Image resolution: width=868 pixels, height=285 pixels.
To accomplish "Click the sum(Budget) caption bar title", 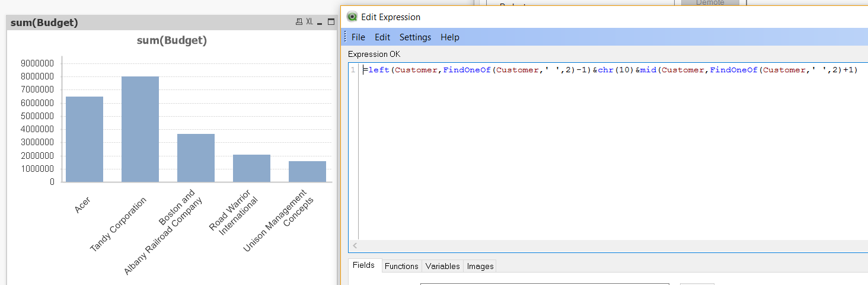I will pos(44,23).
